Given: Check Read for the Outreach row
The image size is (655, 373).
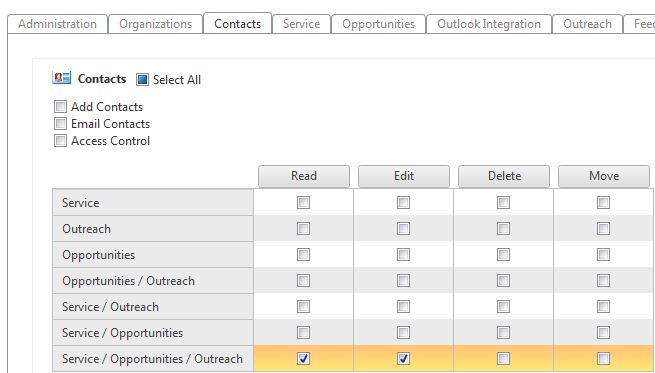Looking at the screenshot, I should click(x=303, y=228).
